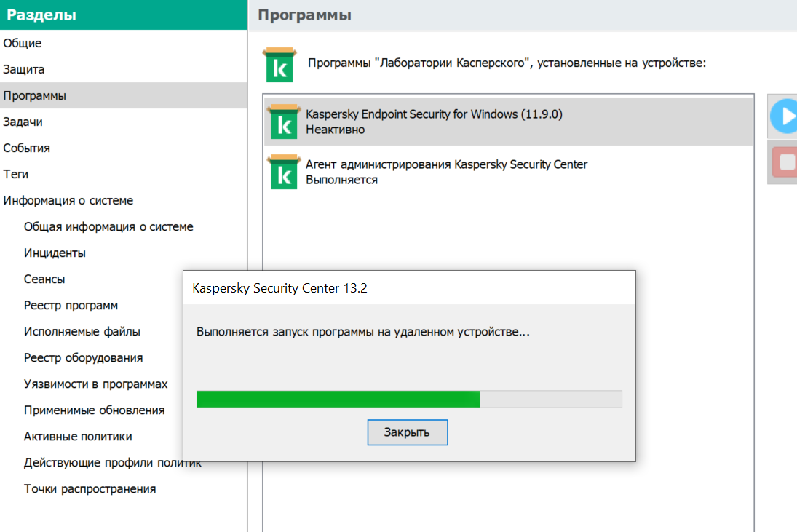This screenshot has height=532, width=797.
Task: Click the red Stop program button
Action: click(x=783, y=162)
